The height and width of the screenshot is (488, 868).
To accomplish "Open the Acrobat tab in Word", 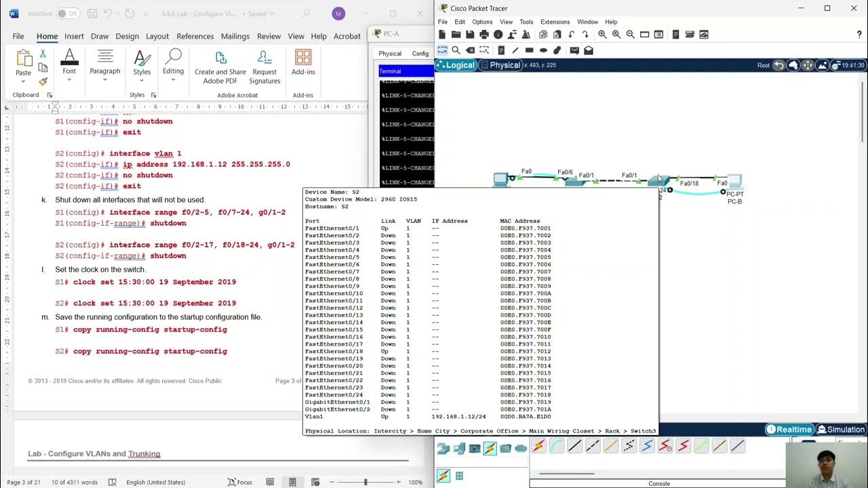I will (347, 37).
